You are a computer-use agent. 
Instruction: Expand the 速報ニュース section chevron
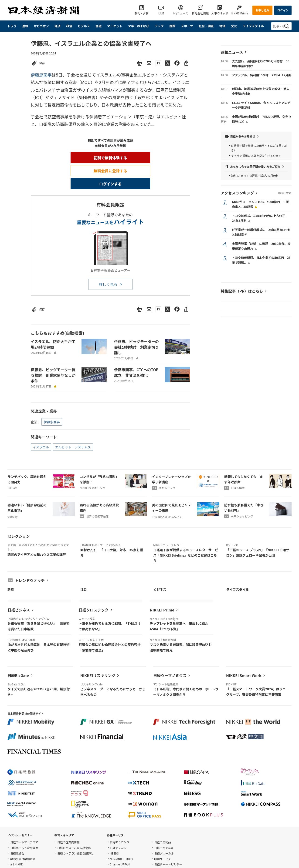coord(246,52)
